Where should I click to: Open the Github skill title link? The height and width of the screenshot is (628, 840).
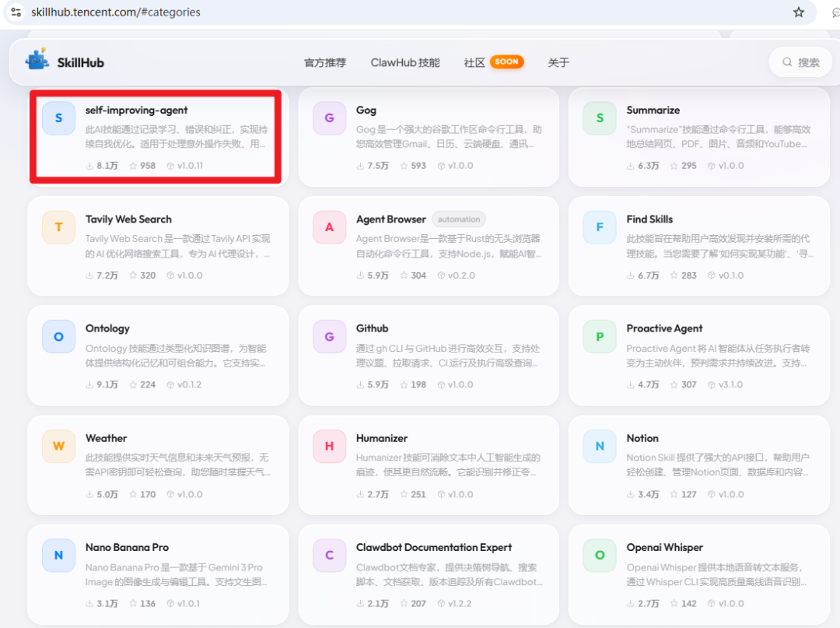pyautogui.click(x=372, y=328)
